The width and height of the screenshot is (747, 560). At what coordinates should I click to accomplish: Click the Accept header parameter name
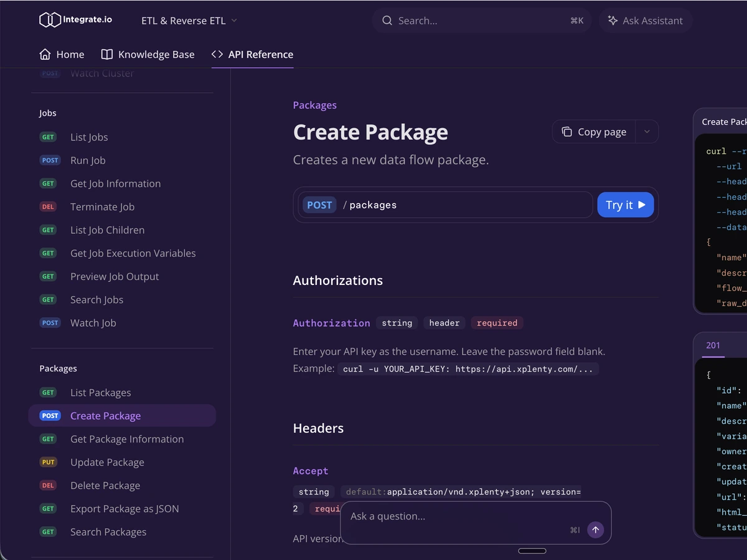click(x=311, y=471)
